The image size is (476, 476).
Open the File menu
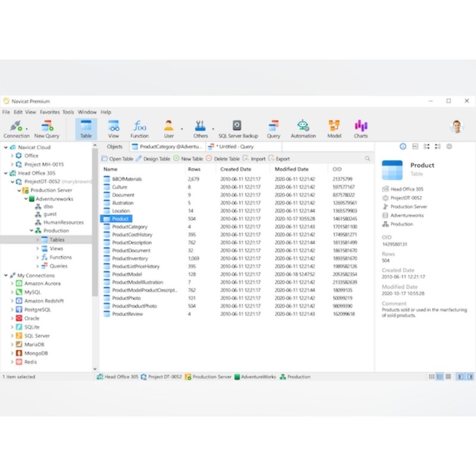pos(6,112)
